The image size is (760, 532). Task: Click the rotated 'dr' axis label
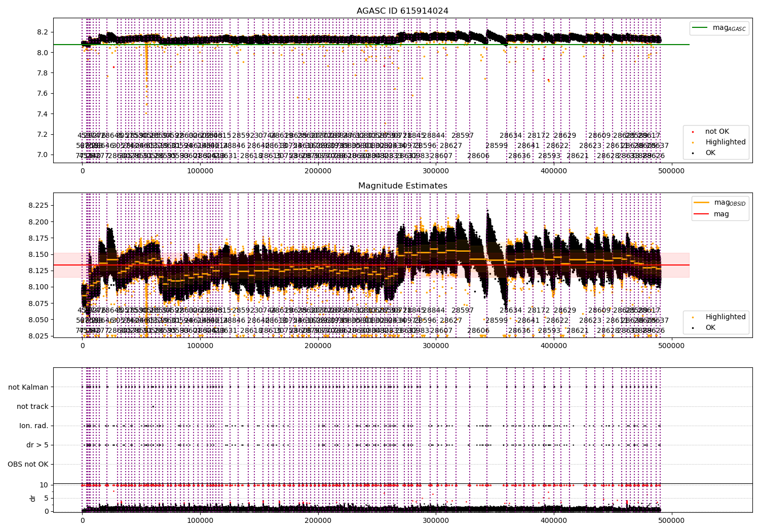click(x=33, y=498)
